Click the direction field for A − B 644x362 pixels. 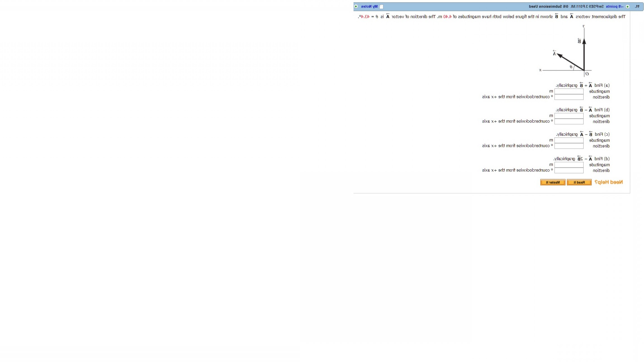coord(569,122)
